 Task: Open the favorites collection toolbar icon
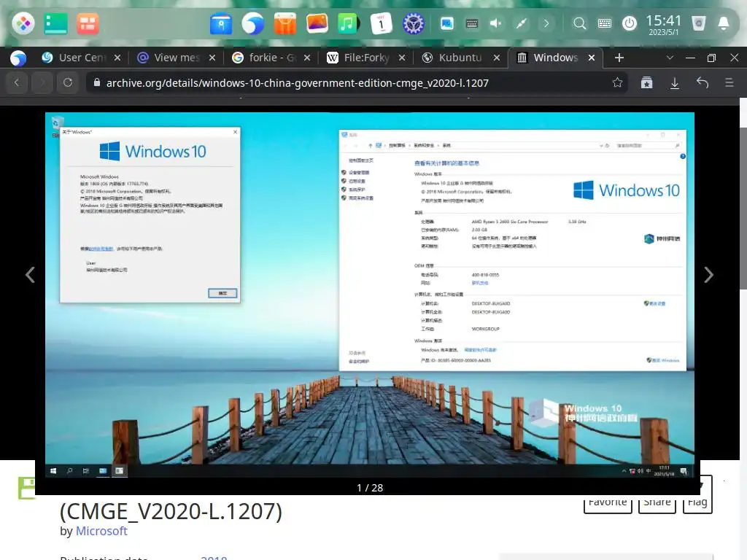646,82
